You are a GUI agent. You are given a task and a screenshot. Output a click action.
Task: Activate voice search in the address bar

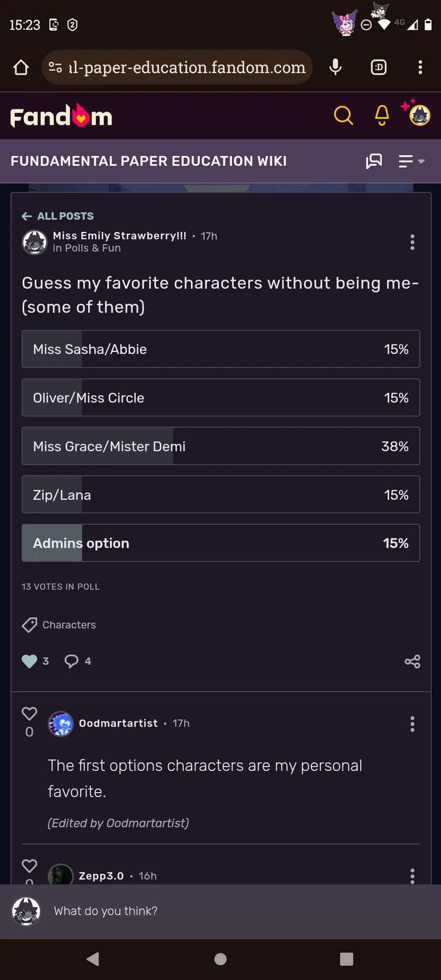coord(335,67)
